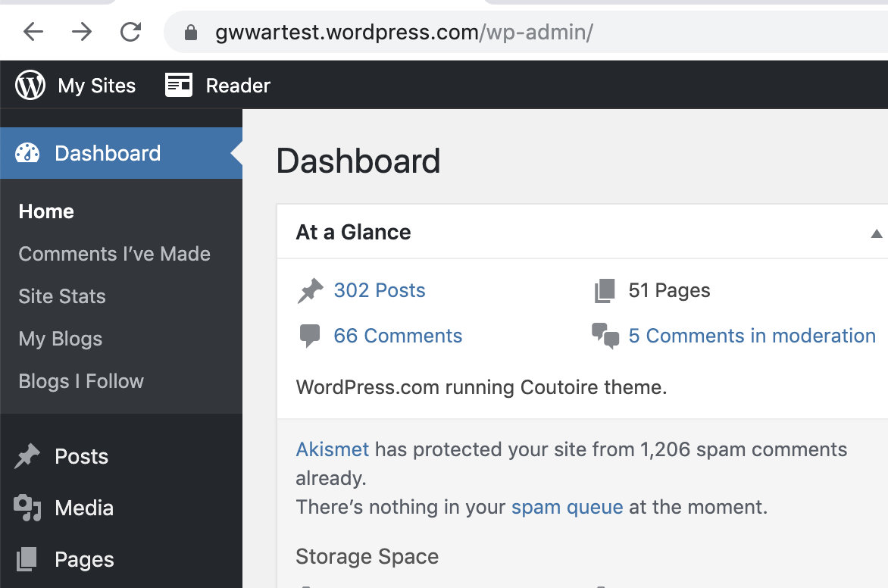Open My Blogs submenu item

click(61, 339)
